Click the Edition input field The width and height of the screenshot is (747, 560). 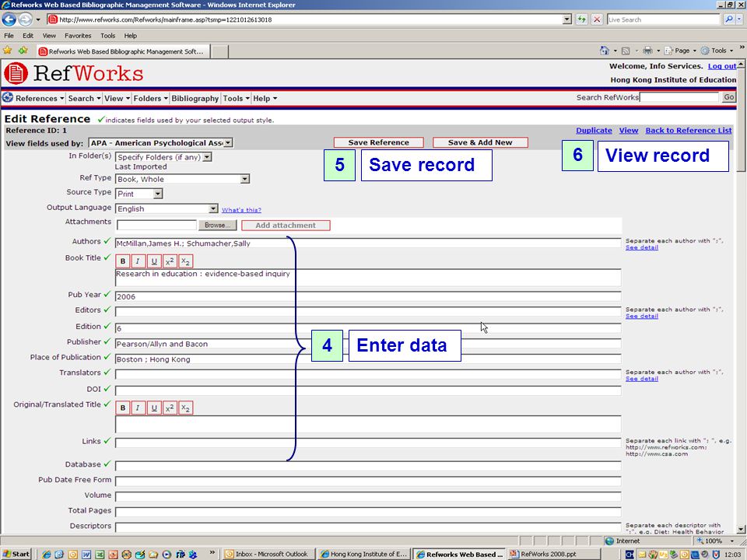click(368, 328)
